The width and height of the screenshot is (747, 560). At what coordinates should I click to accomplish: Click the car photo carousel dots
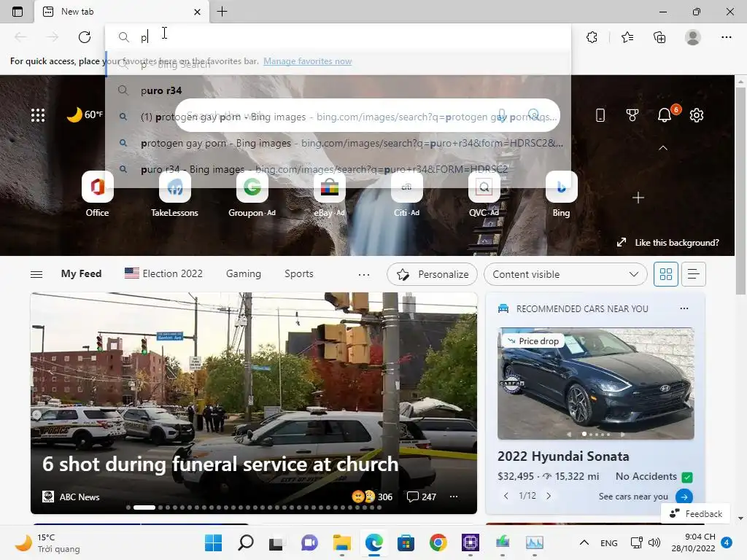(596, 435)
